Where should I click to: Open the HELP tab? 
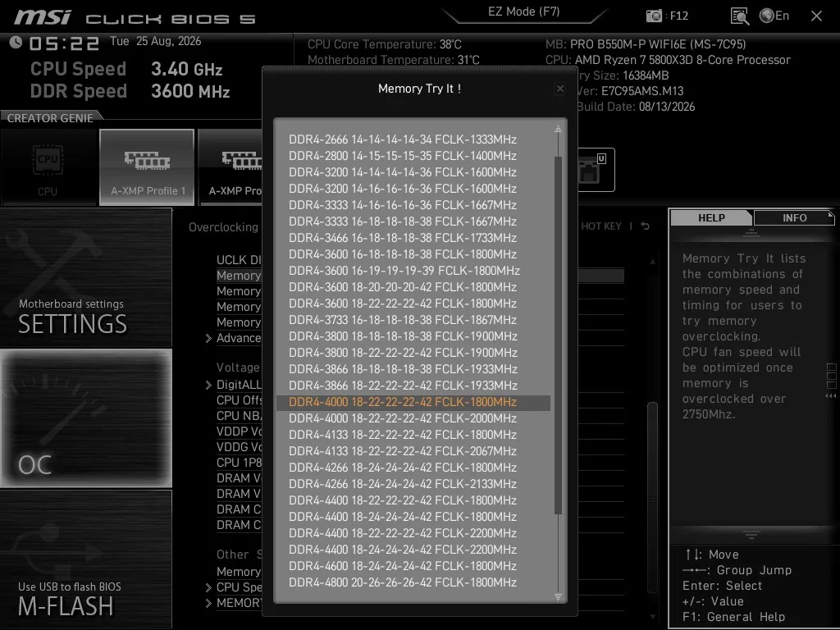tap(711, 217)
